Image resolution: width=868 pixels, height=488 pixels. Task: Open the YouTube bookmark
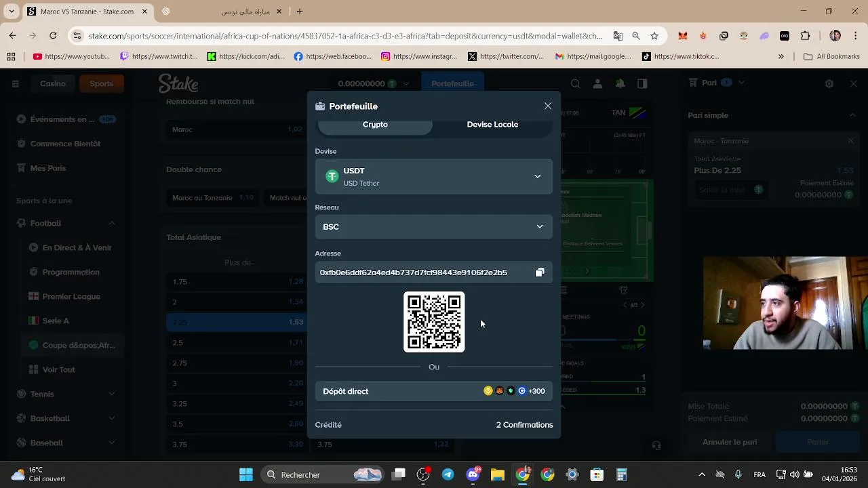click(x=71, y=57)
